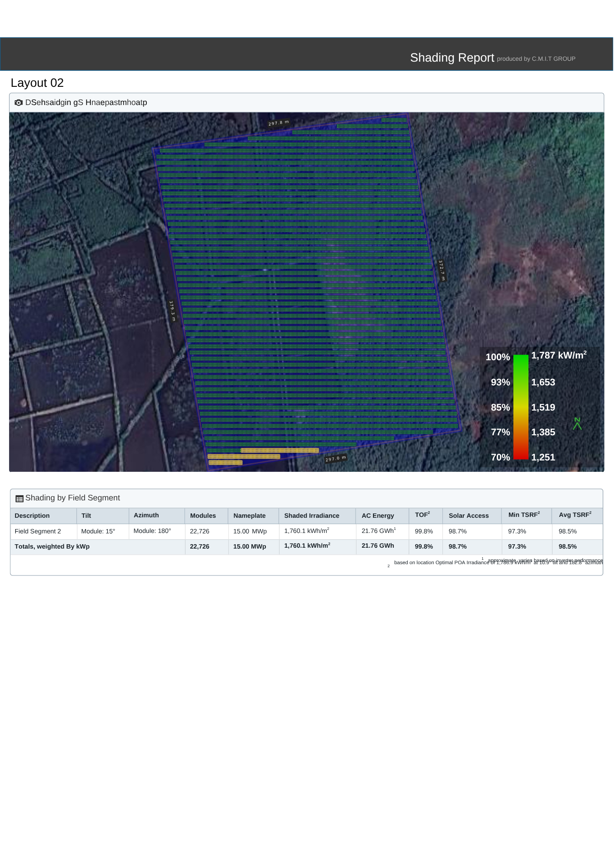Click the 85% legend label
Image resolution: width=614 pixels, height=868 pixels.
point(500,408)
